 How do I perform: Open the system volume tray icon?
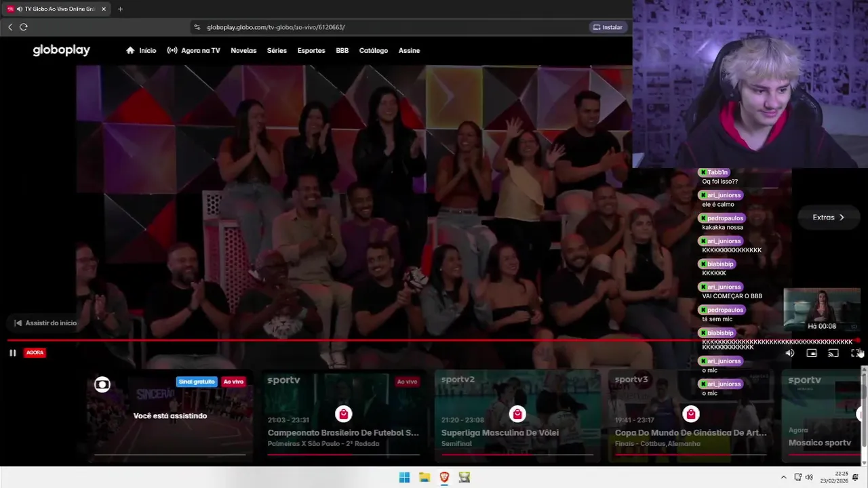click(x=809, y=477)
